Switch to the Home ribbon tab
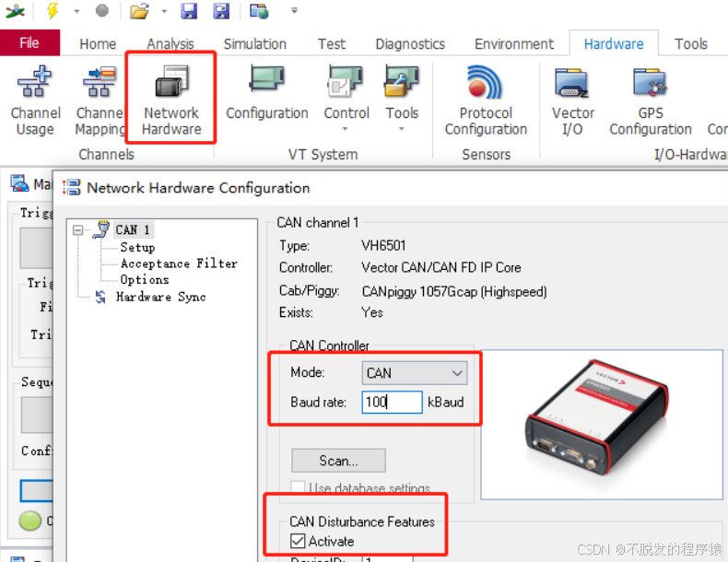Viewport: 728px width, 562px height. (98, 43)
